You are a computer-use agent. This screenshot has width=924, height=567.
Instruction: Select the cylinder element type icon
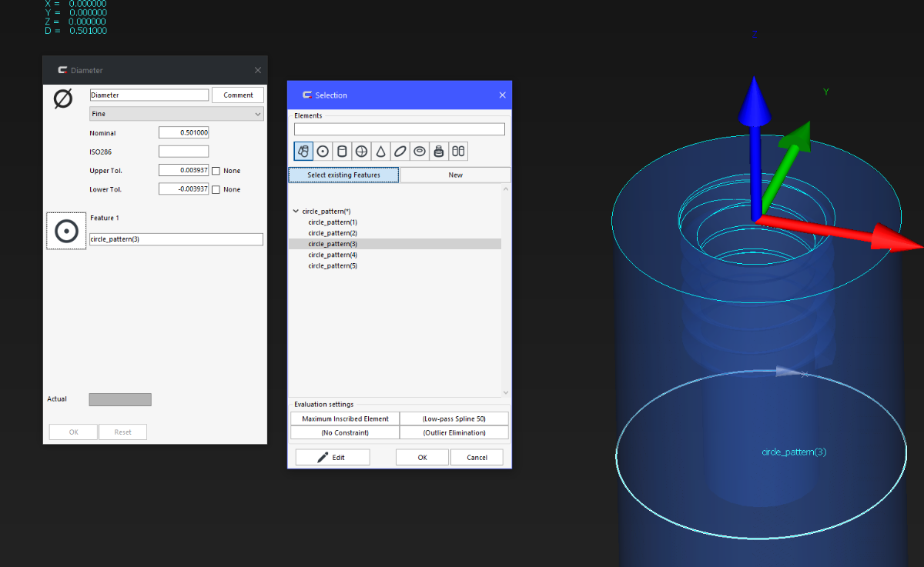click(342, 152)
